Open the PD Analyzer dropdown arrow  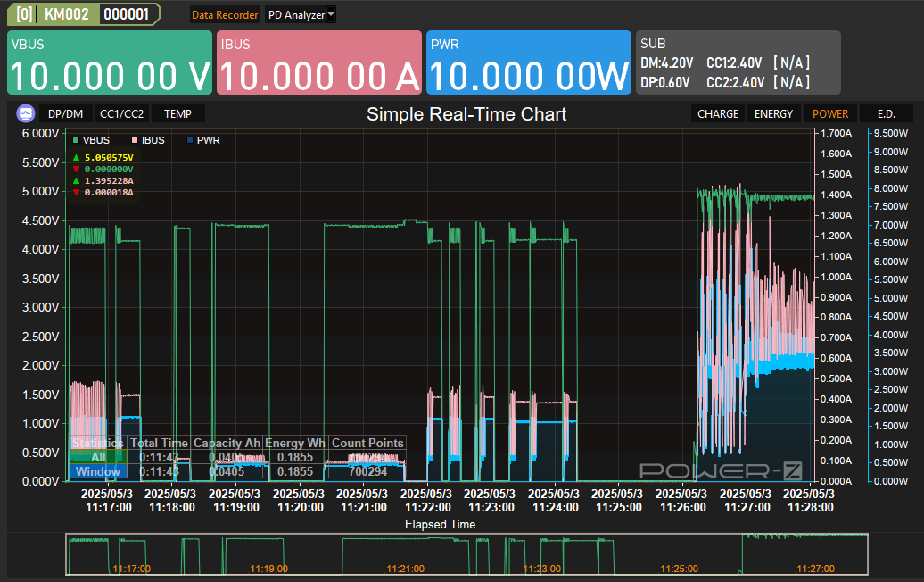coord(331,14)
